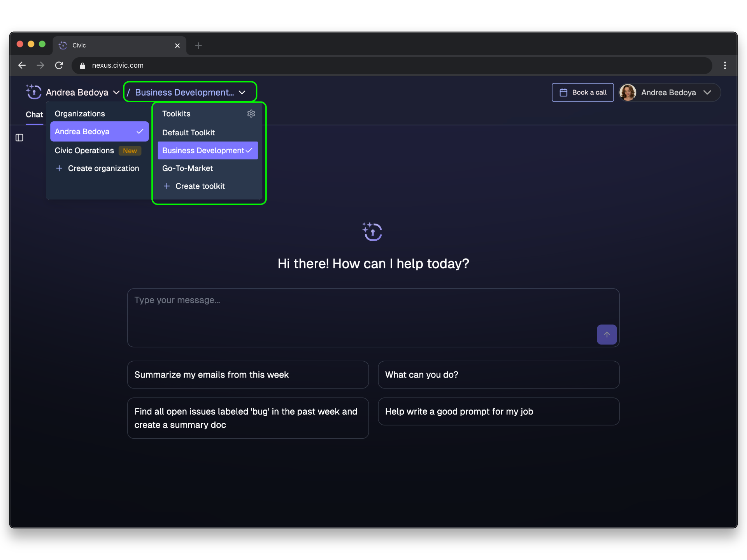Click the Civic logo in header
Screen dimensions: 747x560
[x=34, y=92]
